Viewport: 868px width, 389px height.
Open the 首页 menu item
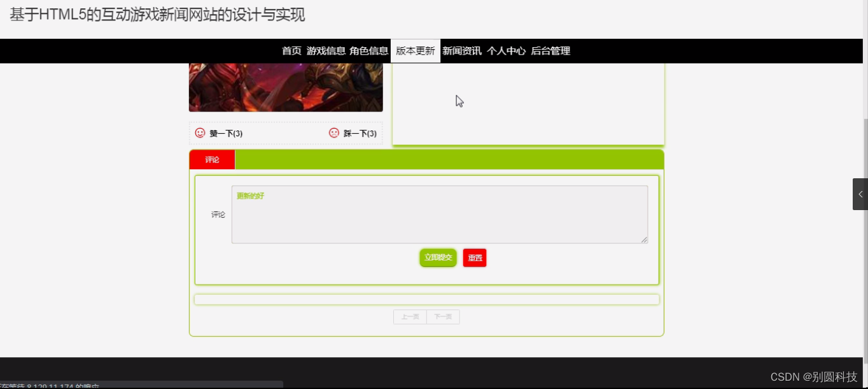click(291, 50)
